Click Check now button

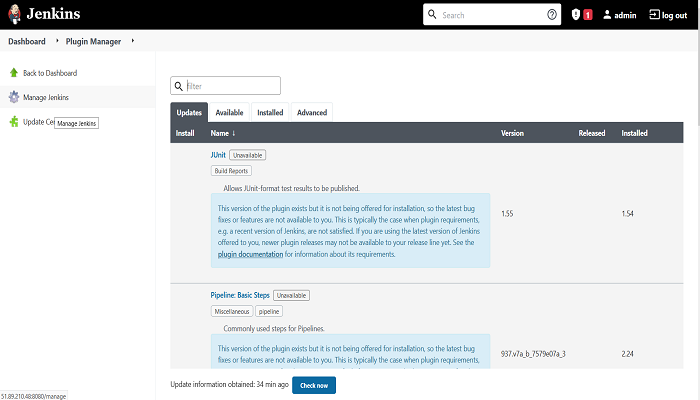pos(314,385)
